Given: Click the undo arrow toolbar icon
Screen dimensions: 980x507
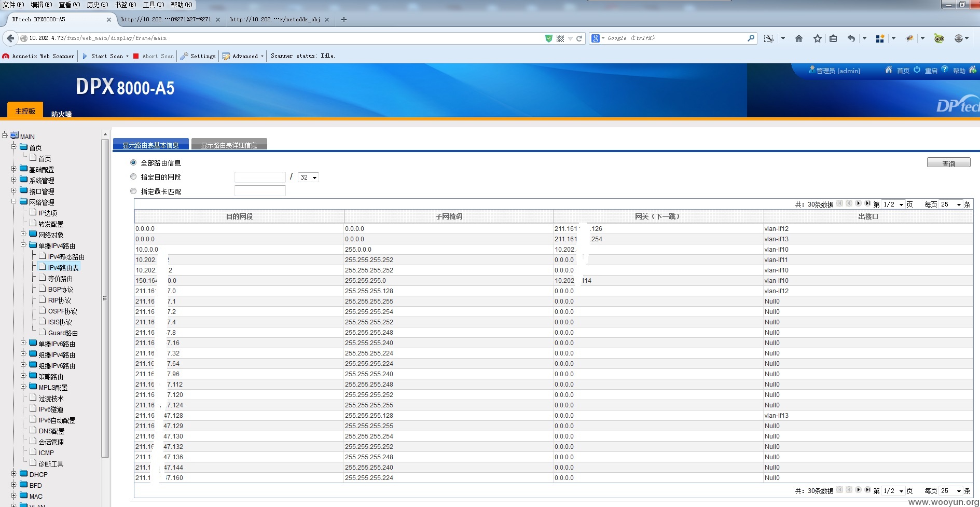Looking at the screenshot, I should click(851, 38).
